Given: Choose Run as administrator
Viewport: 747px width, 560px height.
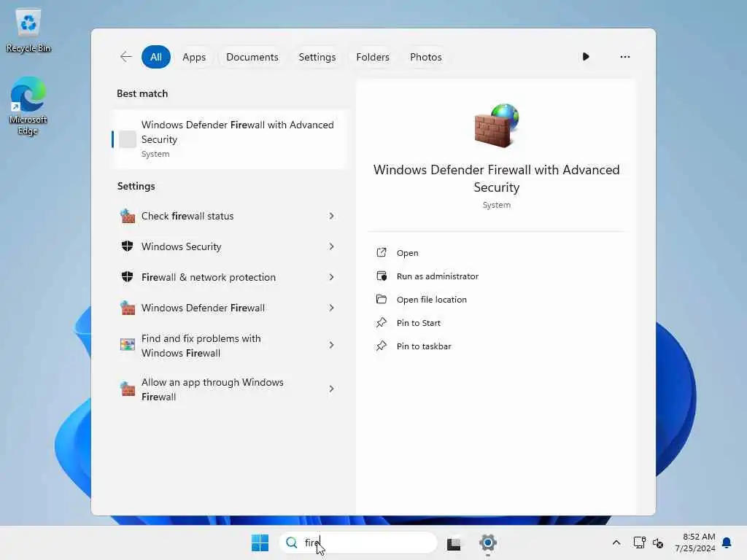Looking at the screenshot, I should [x=438, y=276].
